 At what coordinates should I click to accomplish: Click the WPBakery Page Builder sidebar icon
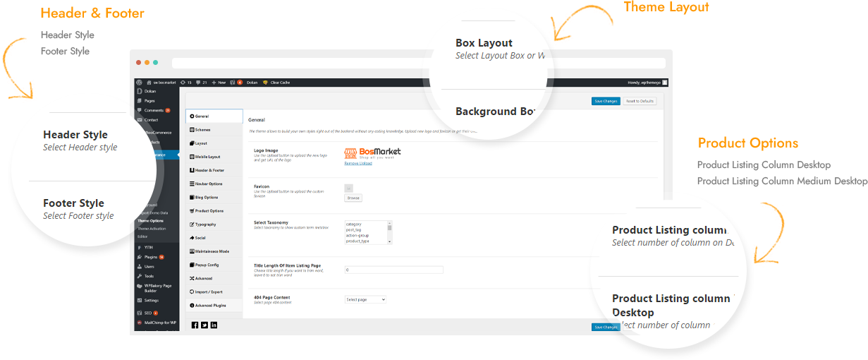coord(140,287)
